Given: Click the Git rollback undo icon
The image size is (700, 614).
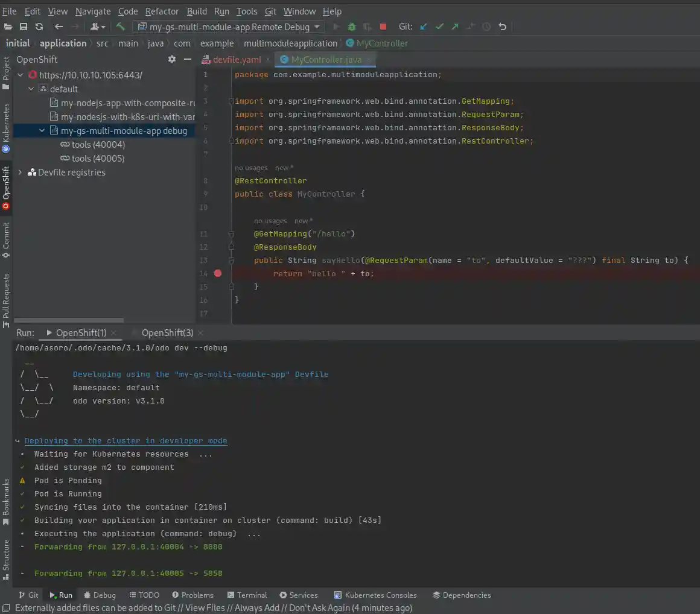Looking at the screenshot, I should click(x=502, y=27).
